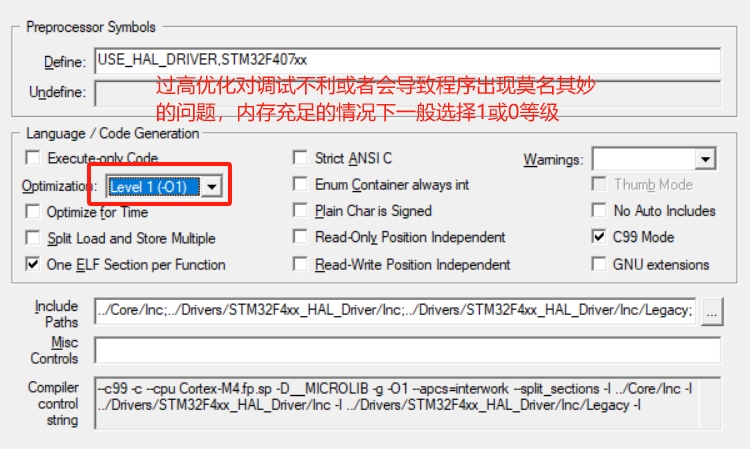Click the Misc Controls input field
The height and width of the screenshot is (449, 750).
[x=408, y=350]
